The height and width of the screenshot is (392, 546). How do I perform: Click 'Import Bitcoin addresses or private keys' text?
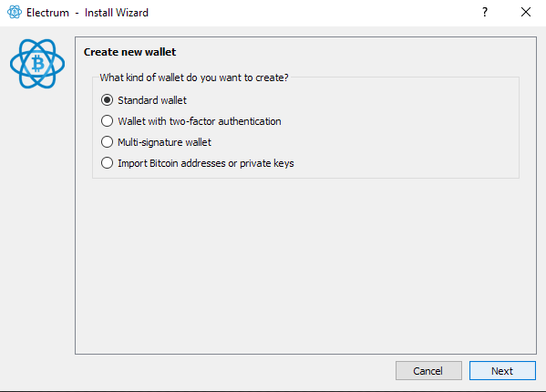pos(206,163)
